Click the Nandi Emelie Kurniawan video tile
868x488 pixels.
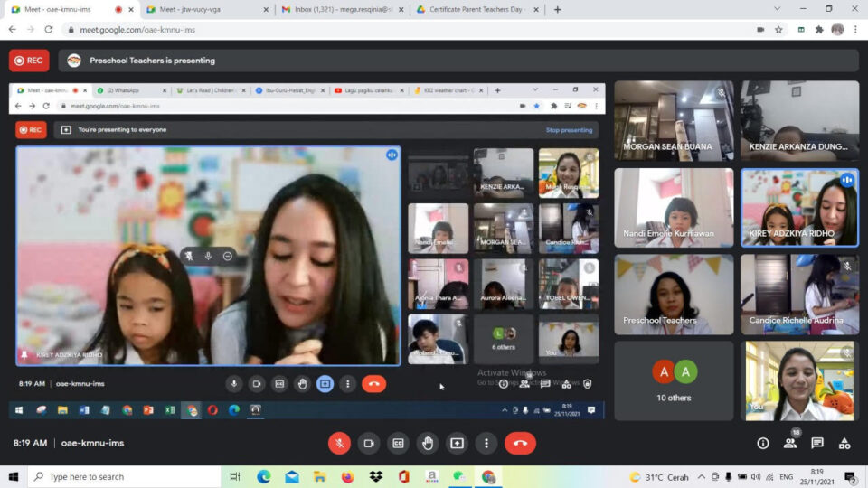[x=674, y=208]
